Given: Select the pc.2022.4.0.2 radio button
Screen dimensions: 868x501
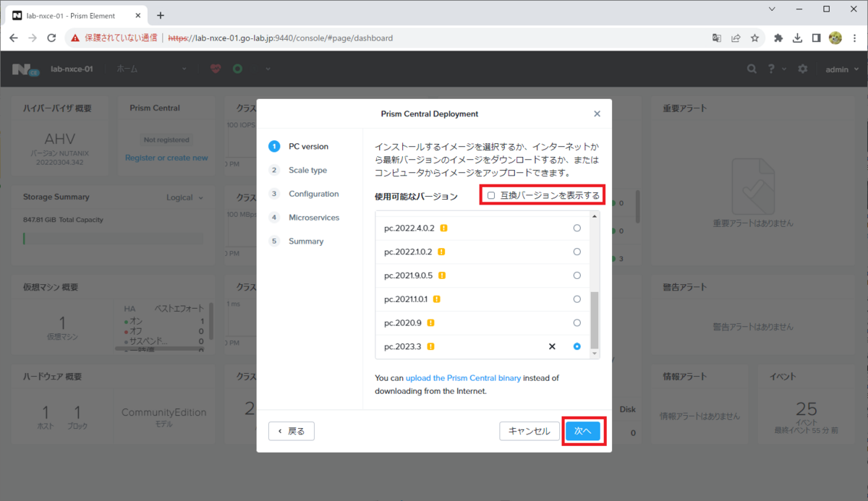Looking at the screenshot, I should (x=576, y=228).
